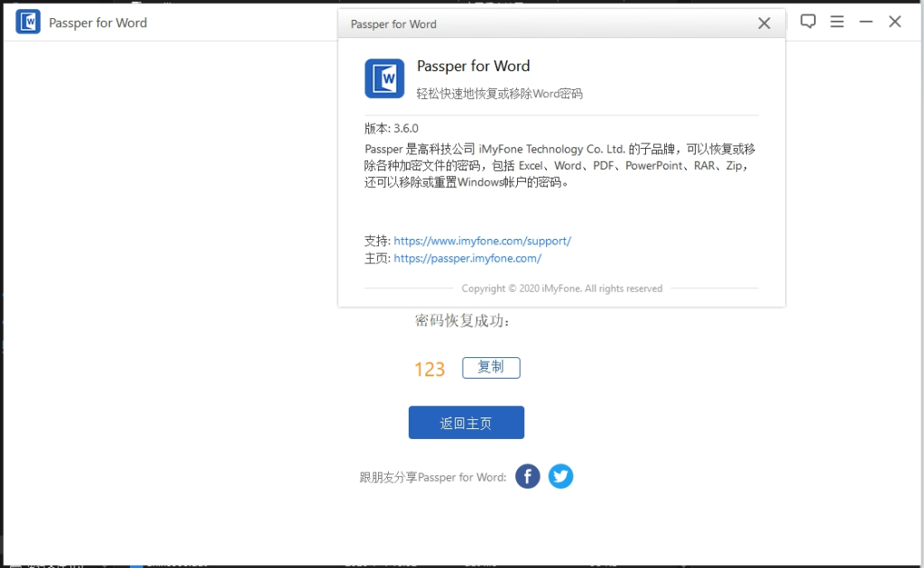924x568 pixels.
Task: Return to home page with 返回主页 button
Action: click(466, 422)
